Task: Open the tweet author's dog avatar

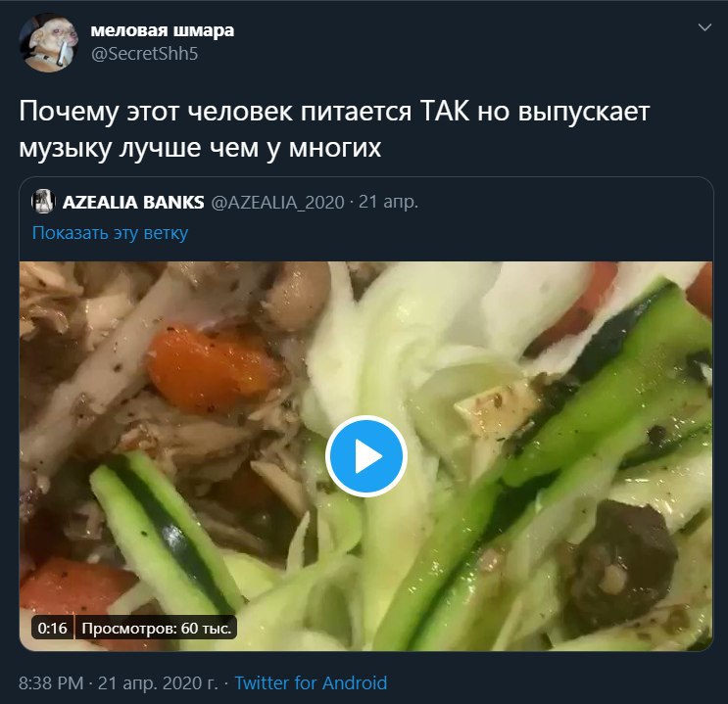Action: tap(49, 42)
